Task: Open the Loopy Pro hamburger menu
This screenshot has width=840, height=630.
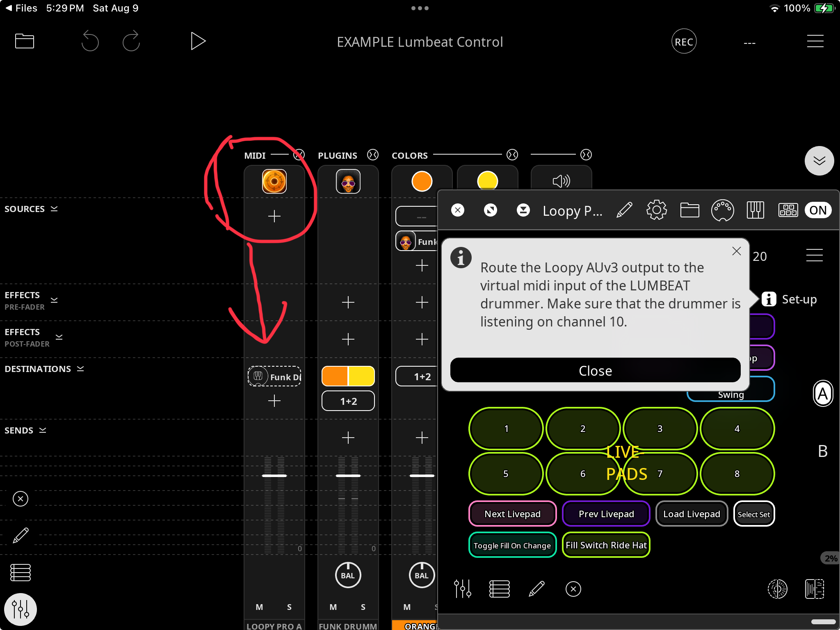Action: tap(814, 256)
